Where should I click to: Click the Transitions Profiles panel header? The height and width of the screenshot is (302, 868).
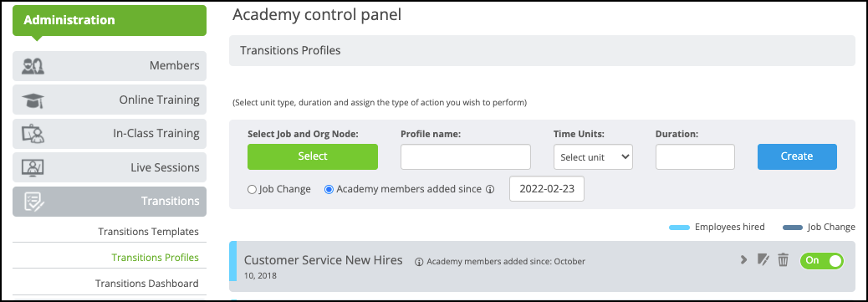click(x=542, y=50)
